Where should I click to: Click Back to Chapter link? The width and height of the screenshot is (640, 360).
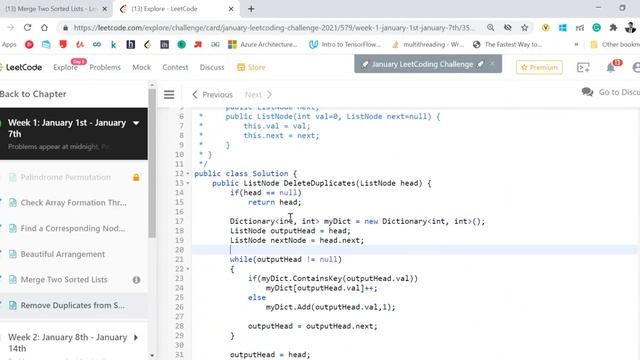coord(33,94)
